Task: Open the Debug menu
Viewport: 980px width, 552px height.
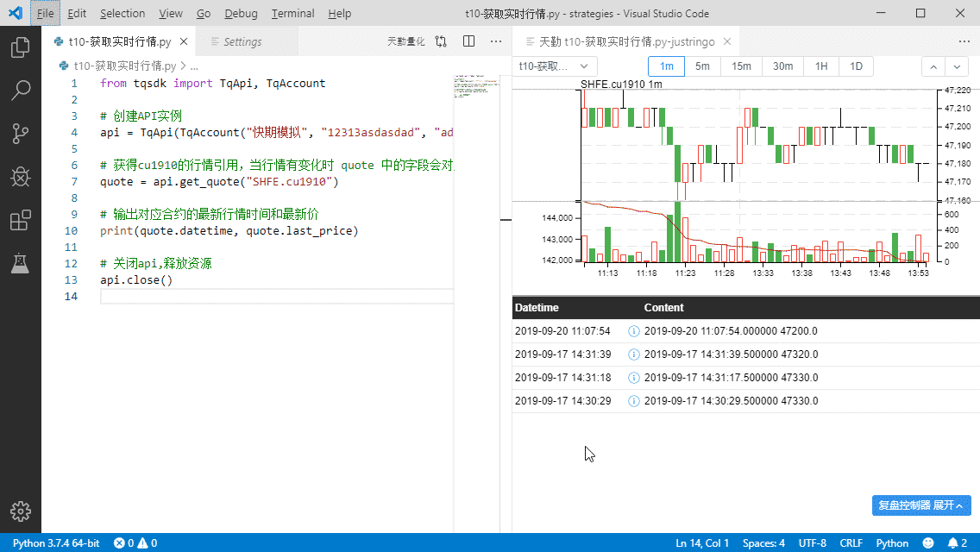Action: (x=242, y=13)
